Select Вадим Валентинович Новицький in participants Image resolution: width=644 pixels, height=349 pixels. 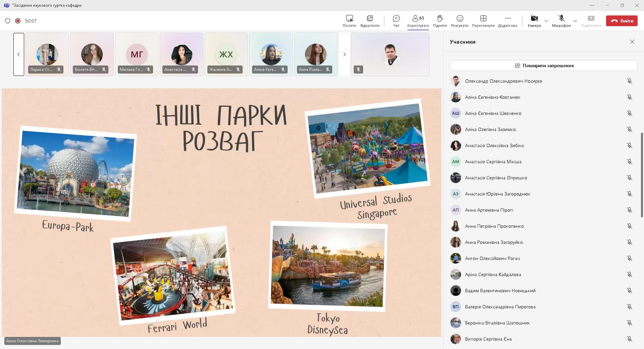544,291
